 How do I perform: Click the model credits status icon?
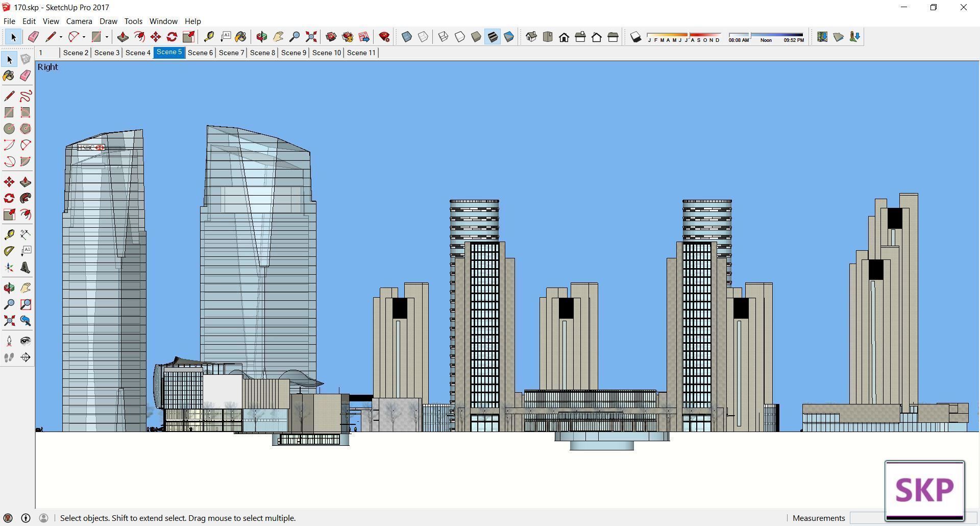(x=26, y=518)
